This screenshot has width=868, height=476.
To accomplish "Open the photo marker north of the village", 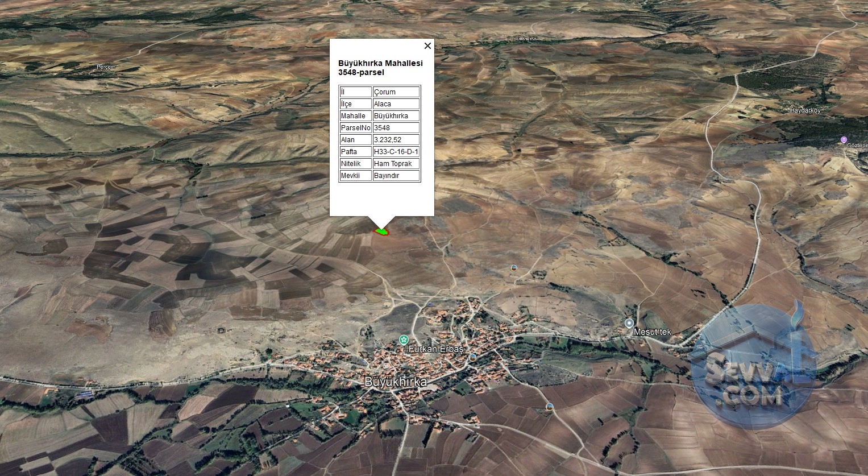I will (514, 267).
